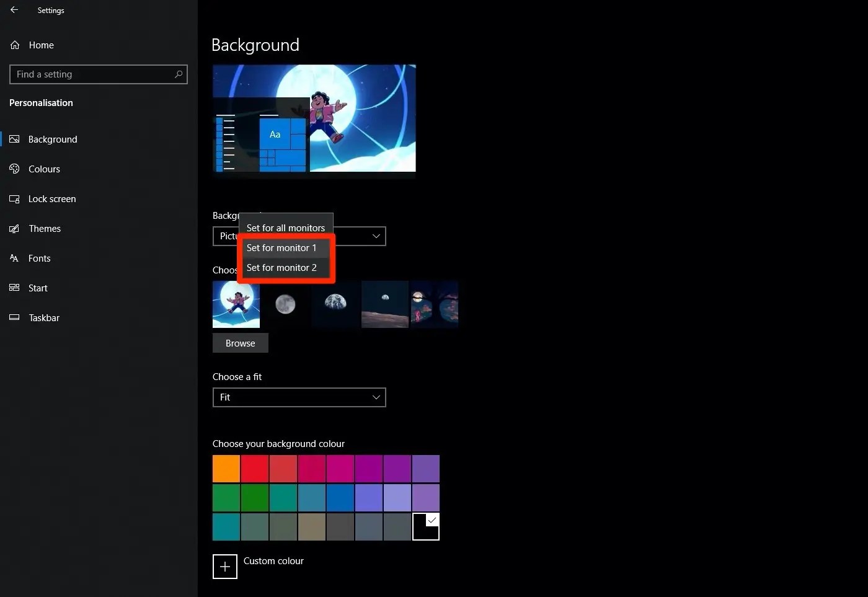Screen dimensions: 868x597
Task: Expand the search in Find a setting
Action: pos(98,74)
